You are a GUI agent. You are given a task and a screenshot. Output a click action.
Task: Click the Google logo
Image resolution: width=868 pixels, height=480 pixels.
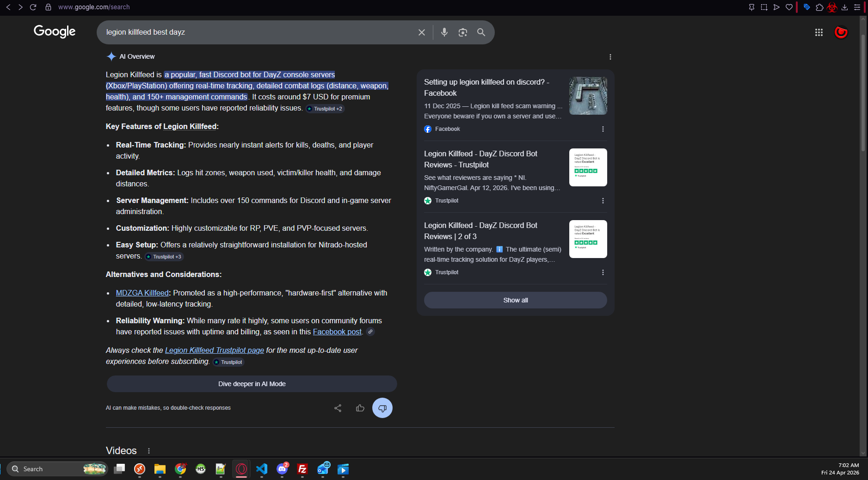point(55,31)
